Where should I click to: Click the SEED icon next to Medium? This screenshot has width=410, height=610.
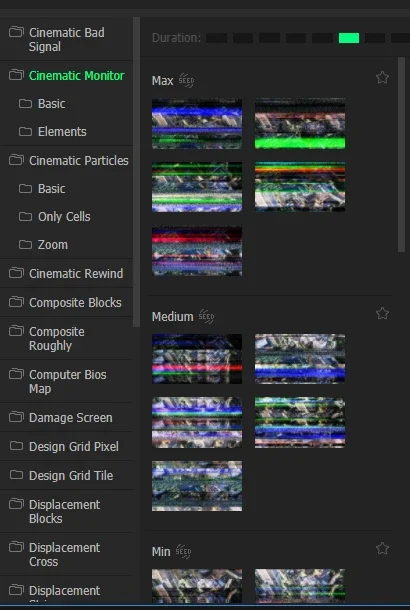click(206, 316)
